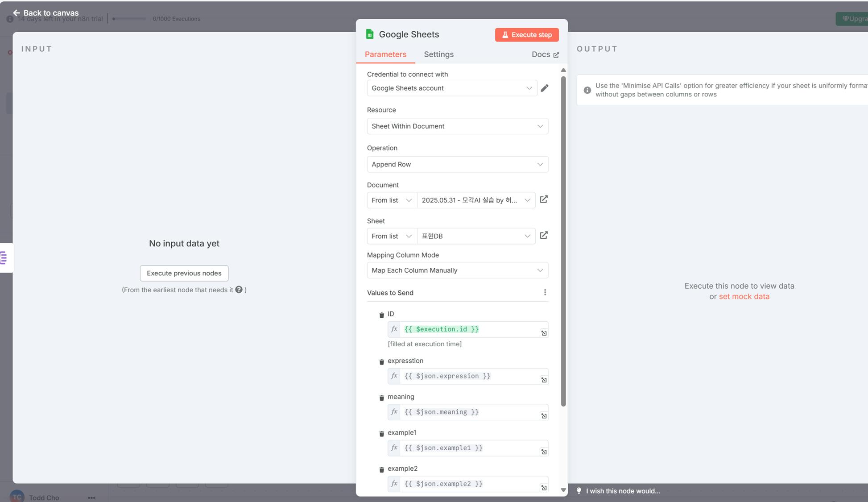Click the fx icon of the meaning field
868x502 pixels.
coord(394,412)
